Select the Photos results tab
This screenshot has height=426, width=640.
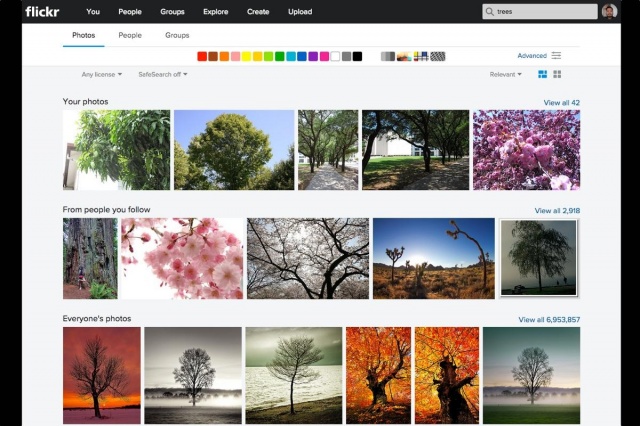(x=84, y=35)
